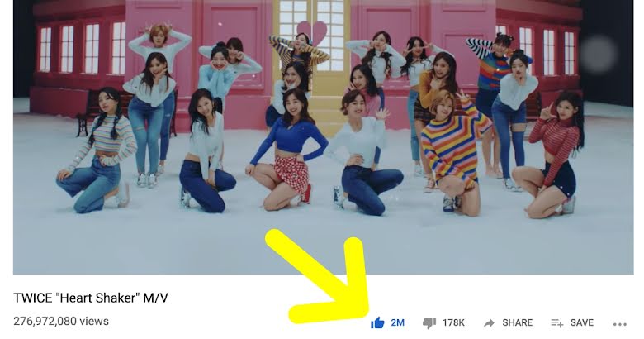This screenshot has height=339, width=644.
Task: Open the three-dot more actions menu
Action: [620, 324]
